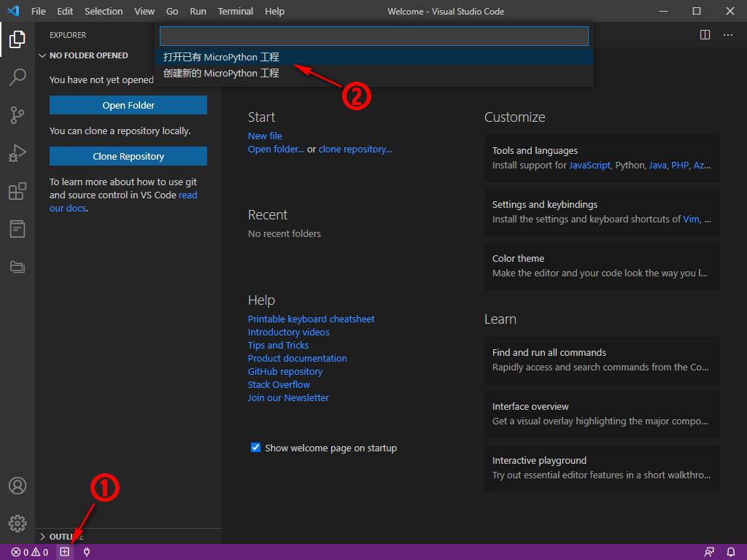747x560 pixels.
Task: Click the Open folder... link
Action: 276,149
